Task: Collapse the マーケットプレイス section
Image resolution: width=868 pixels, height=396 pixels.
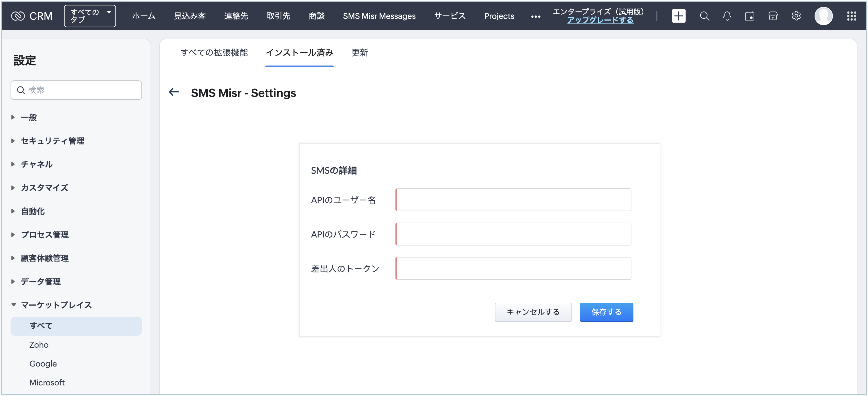Action: coord(56,305)
